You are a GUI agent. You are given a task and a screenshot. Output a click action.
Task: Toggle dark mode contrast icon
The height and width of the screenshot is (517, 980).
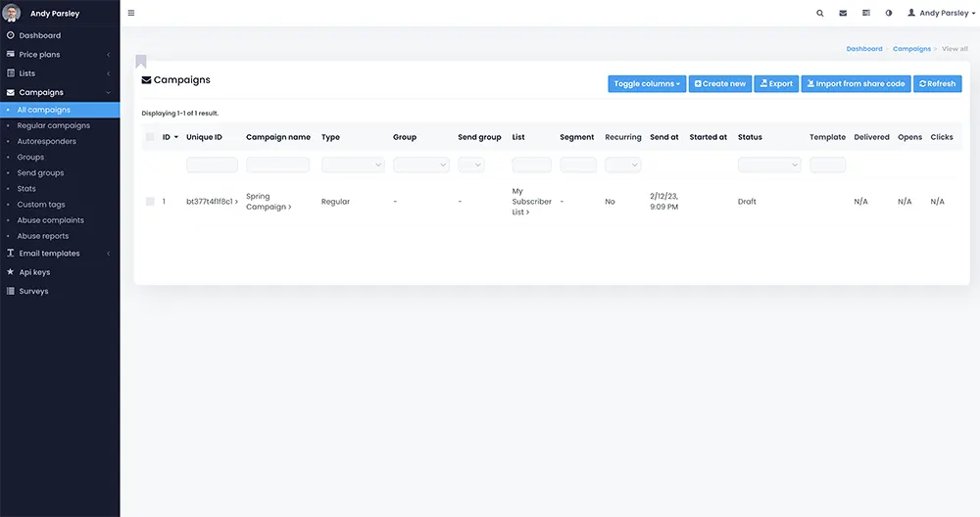(889, 13)
